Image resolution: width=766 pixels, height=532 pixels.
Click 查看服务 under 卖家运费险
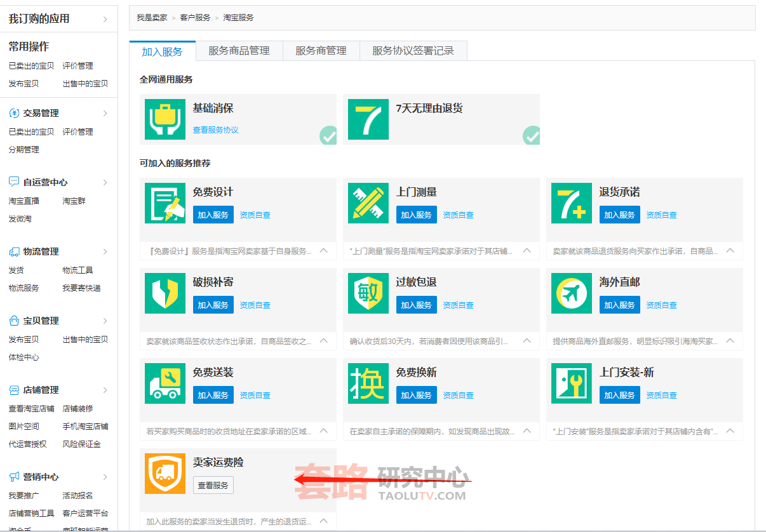point(213,485)
